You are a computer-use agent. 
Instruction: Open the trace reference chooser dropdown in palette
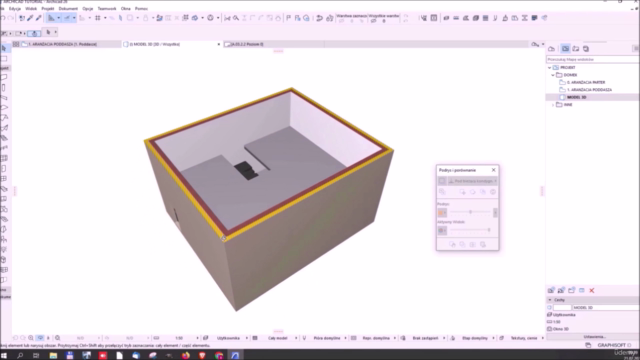click(x=472, y=181)
